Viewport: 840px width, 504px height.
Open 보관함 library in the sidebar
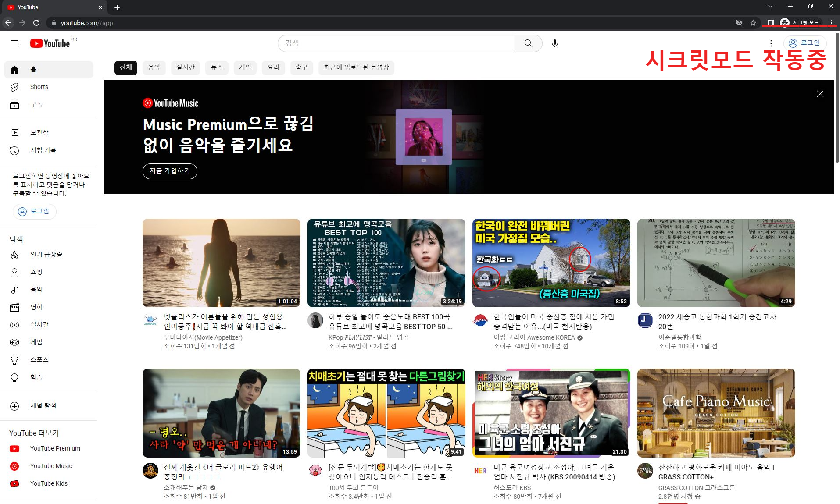pyautogui.click(x=49, y=133)
